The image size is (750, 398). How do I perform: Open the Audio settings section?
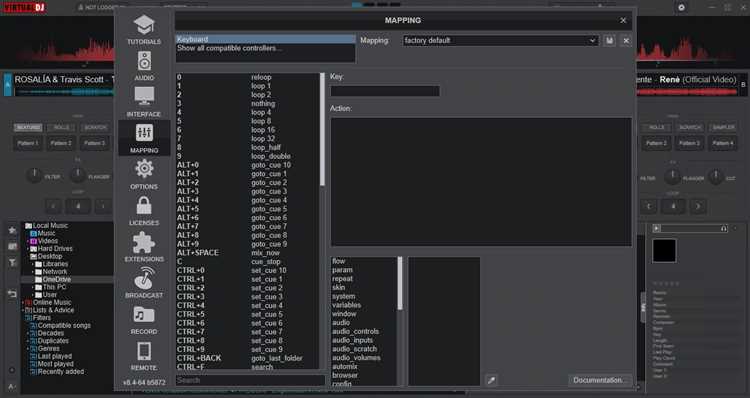pyautogui.click(x=144, y=66)
